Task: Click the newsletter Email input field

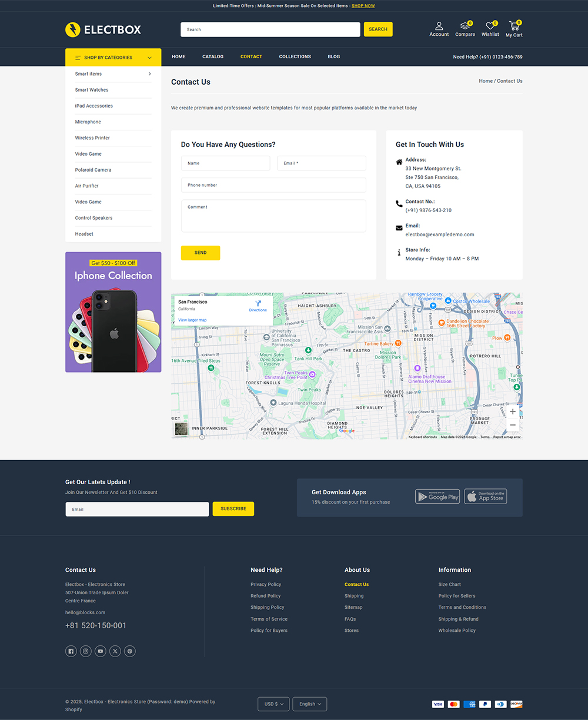Action: (x=136, y=509)
